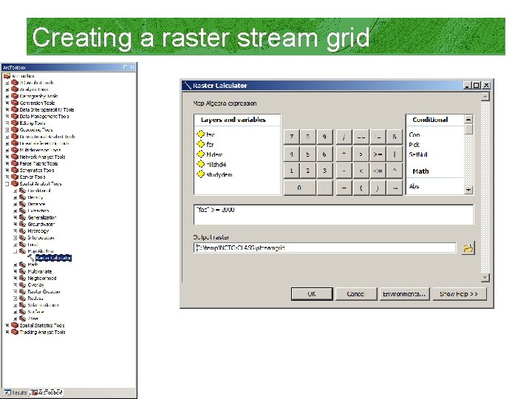The width and height of the screenshot is (532, 399).
Task: Expand the Network Analyst Tools toolbox
Action: coord(7,157)
